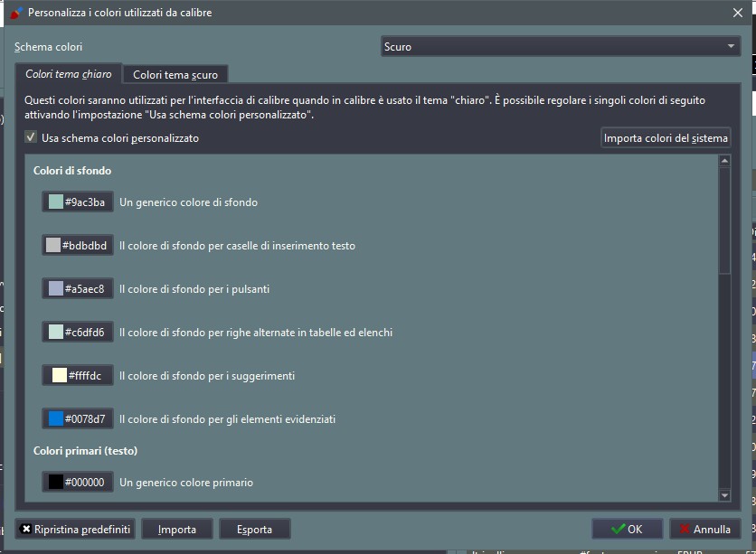Click the label Un generico colore di sfondo
The width and height of the screenshot is (756, 554).
click(x=188, y=202)
